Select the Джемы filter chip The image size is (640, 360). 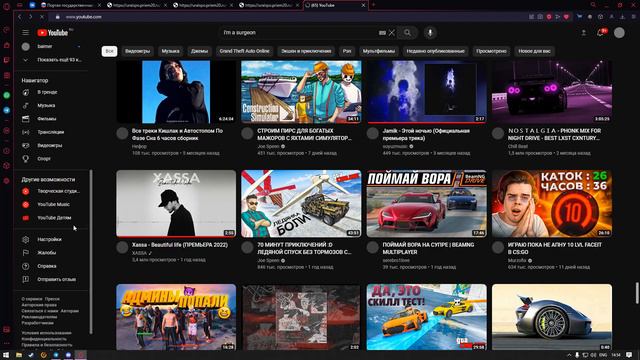[x=199, y=51]
